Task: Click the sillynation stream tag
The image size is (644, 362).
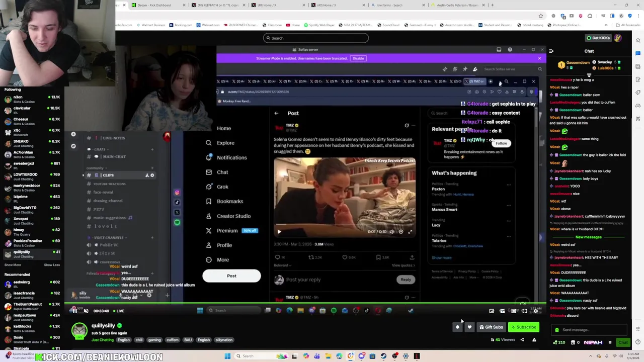Action: coord(224,340)
